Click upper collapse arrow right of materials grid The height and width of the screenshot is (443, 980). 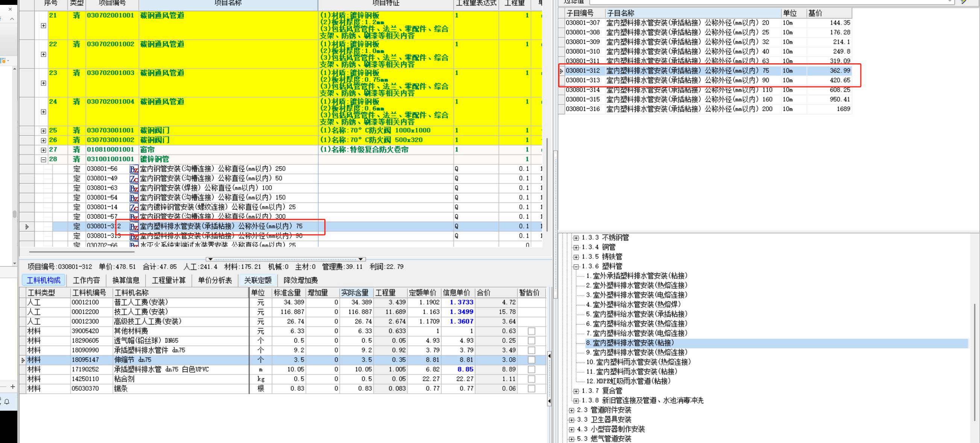[x=549, y=356]
